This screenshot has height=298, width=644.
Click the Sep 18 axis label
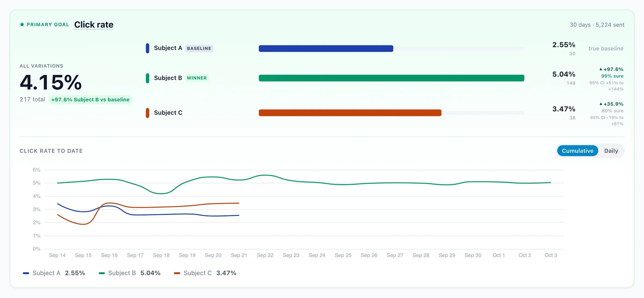161,255
